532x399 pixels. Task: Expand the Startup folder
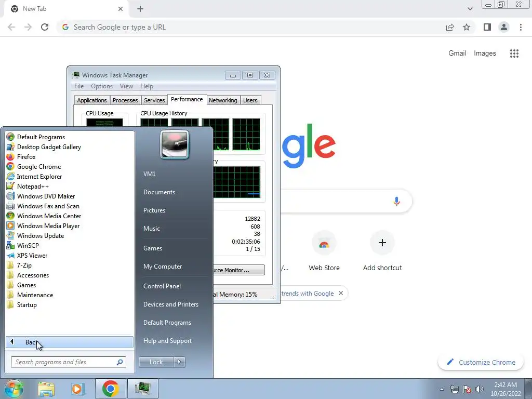tap(22, 304)
